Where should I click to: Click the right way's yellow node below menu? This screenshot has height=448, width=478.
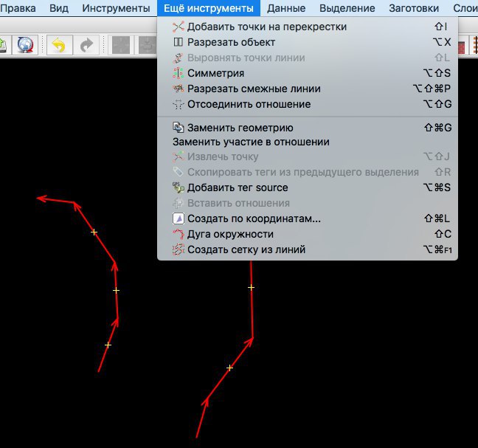(x=251, y=287)
